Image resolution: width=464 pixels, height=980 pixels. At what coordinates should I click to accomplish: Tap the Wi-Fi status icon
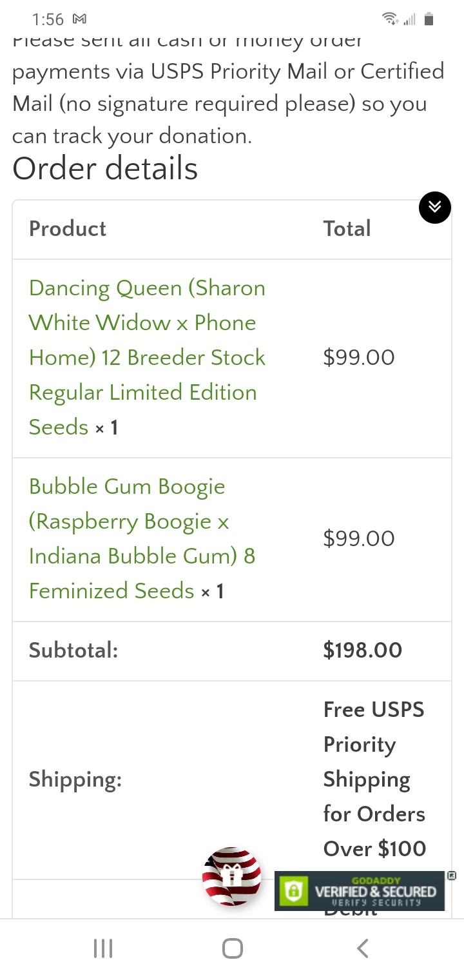(390, 19)
